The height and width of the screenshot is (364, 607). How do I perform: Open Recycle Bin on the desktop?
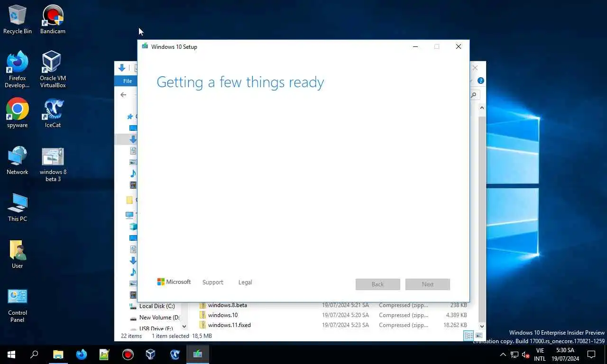click(x=18, y=19)
